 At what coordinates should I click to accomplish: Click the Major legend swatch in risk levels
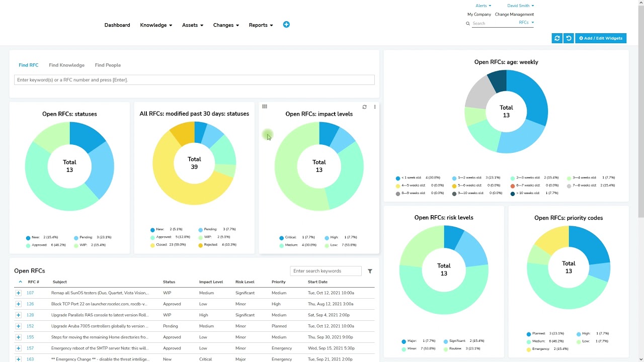point(404,342)
